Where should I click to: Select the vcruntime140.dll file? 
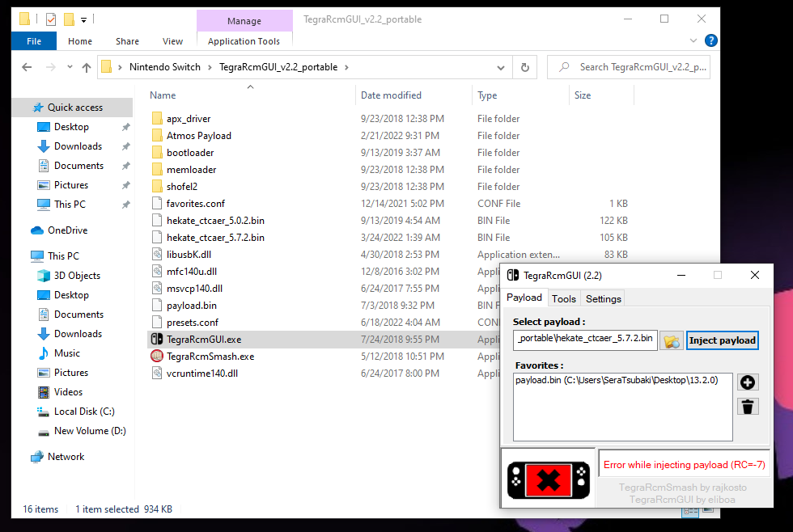tap(201, 374)
